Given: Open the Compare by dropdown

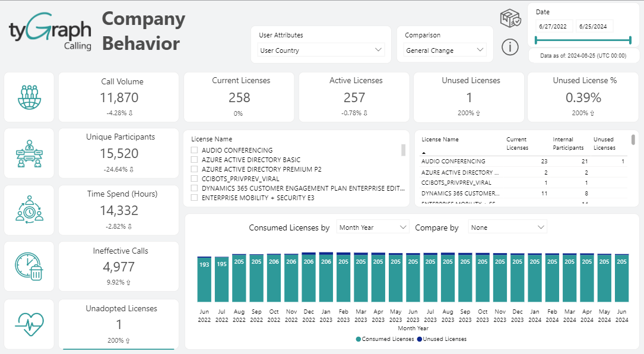Looking at the screenshot, I should pos(507,227).
